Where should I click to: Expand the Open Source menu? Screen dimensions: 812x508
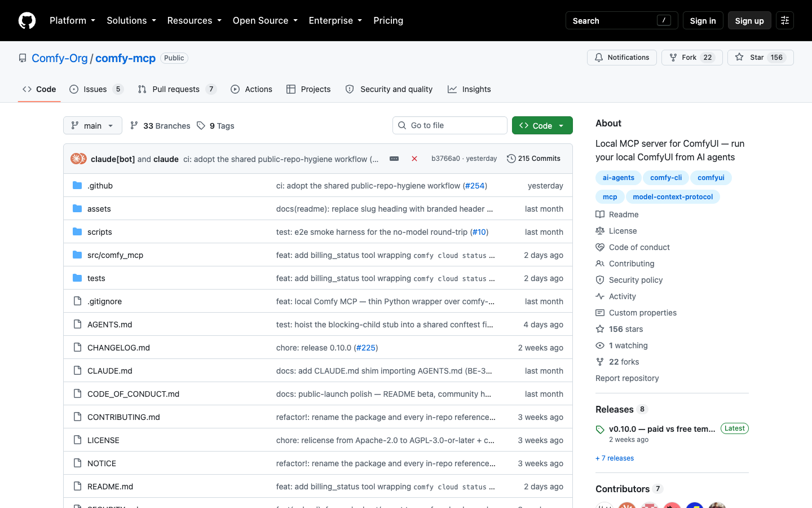point(265,20)
